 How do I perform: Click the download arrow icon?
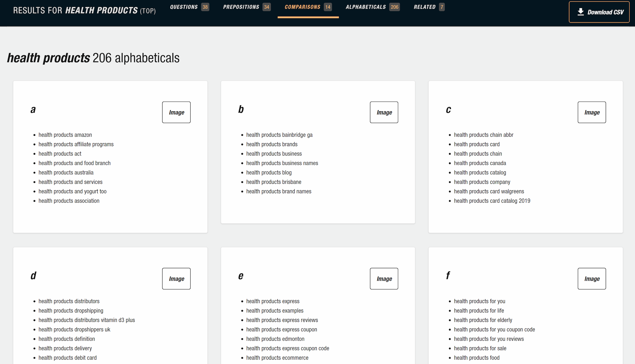tap(581, 12)
